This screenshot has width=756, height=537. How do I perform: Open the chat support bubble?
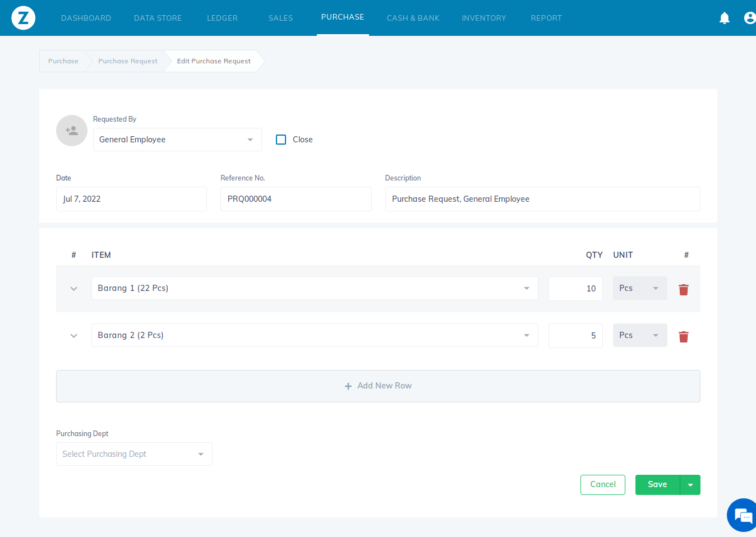click(x=743, y=515)
